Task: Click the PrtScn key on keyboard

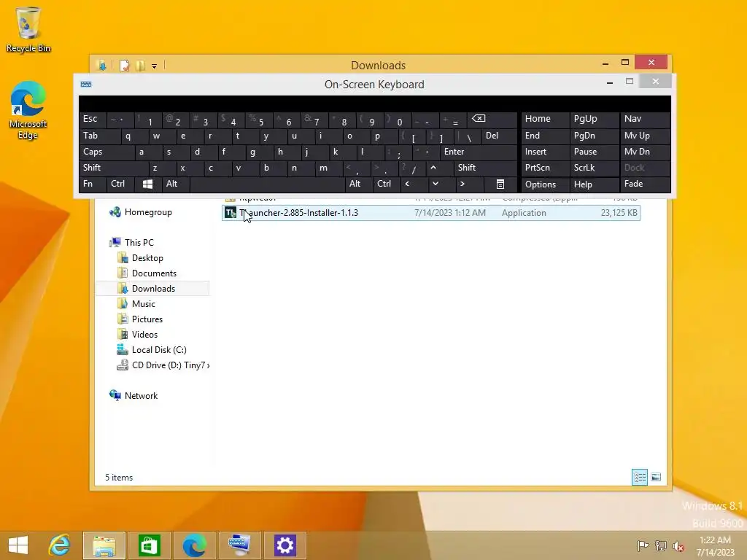Action: click(x=546, y=168)
